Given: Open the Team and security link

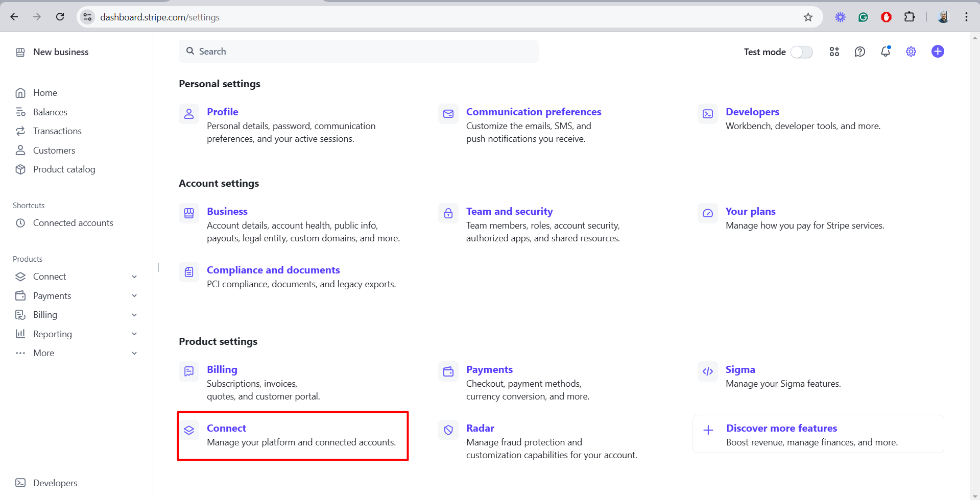Looking at the screenshot, I should pos(509,211).
